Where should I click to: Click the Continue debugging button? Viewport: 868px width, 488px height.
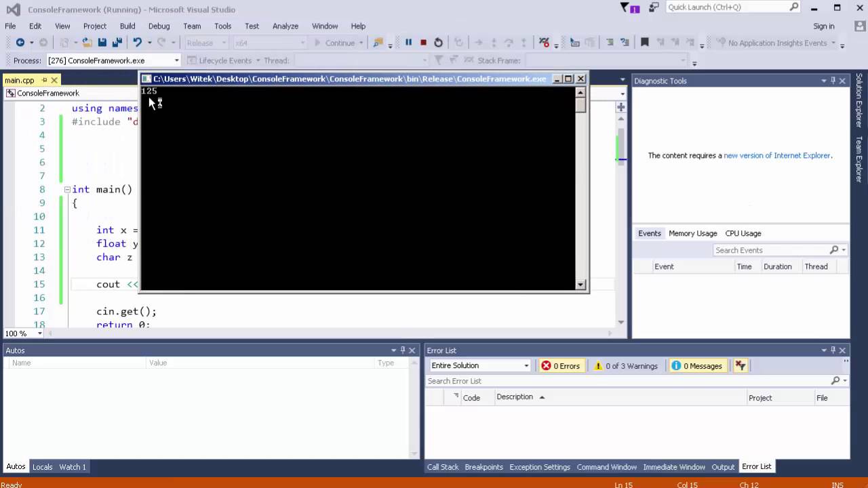tap(335, 43)
